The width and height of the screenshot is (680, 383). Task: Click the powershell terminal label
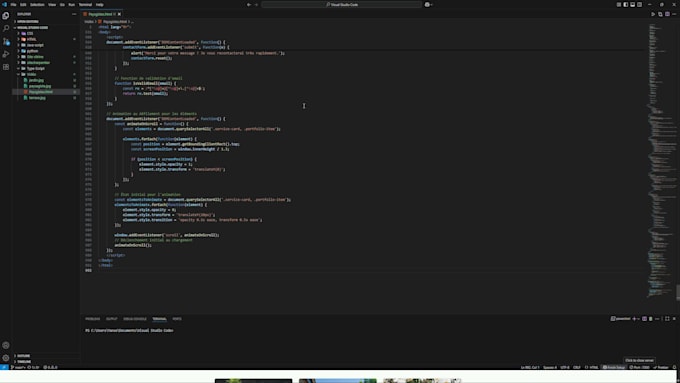621,319
